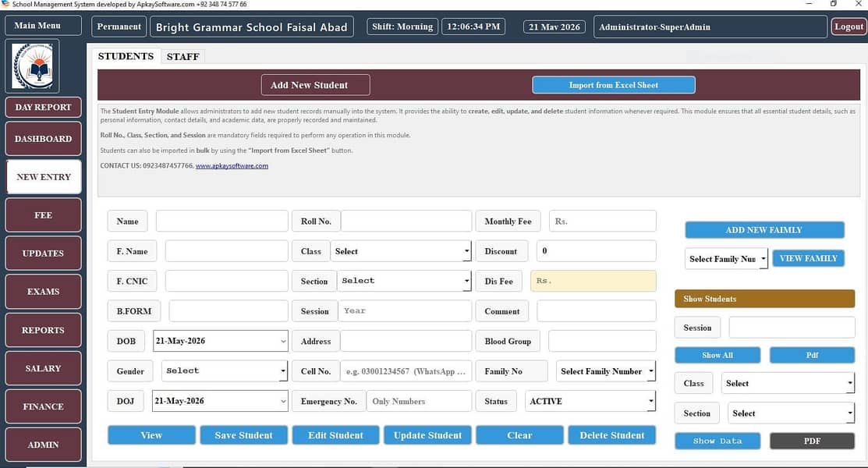868x468 pixels.
Task: Click Add New Student button
Action: click(x=316, y=85)
